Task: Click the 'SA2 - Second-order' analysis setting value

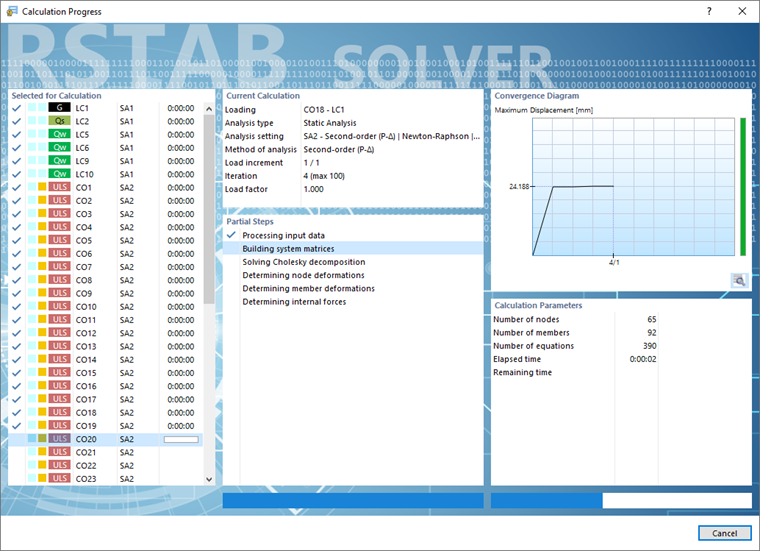Action: click(392, 136)
